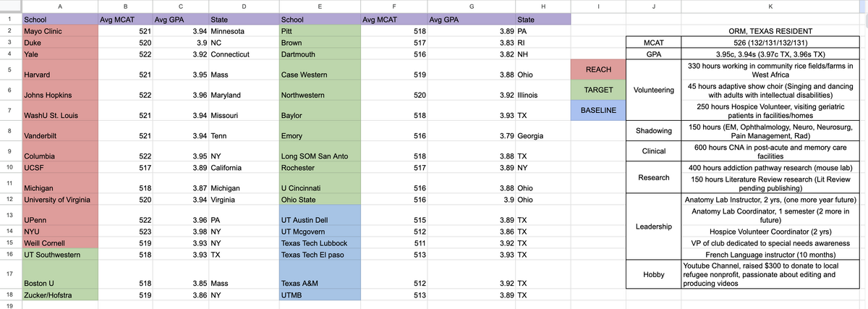Select the UT Southwestern cell
The height and width of the screenshot is (309, 868).
[59, 255]
